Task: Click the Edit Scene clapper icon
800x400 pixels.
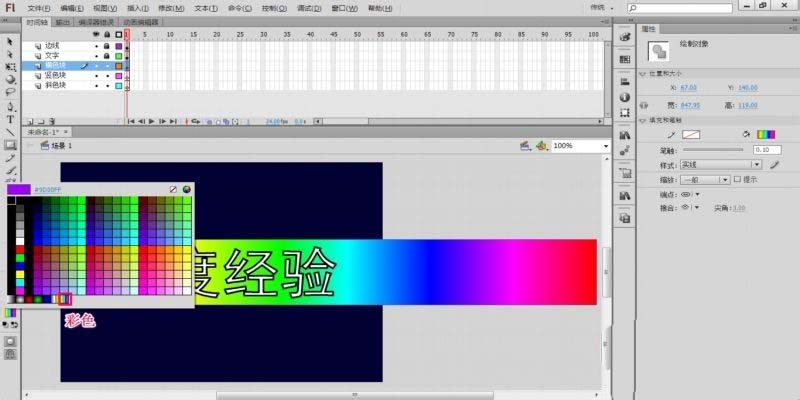Action: pyautogui.click(x=526, y=146)
